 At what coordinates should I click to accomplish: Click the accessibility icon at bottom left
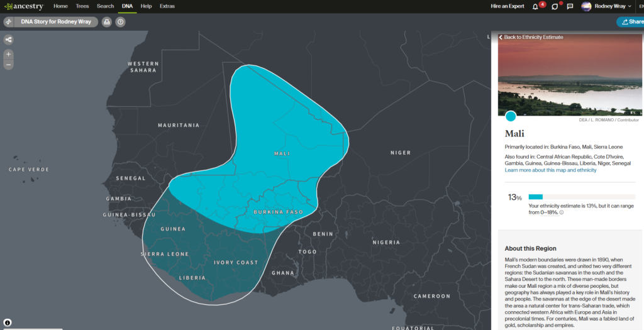pyautogui.click(x=8, y=322)
